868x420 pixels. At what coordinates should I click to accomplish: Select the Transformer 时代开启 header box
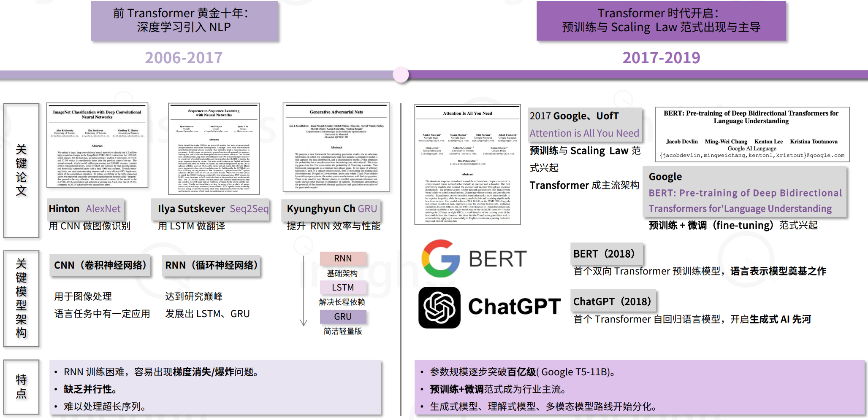pyautogui.click(x=661, y=21)
